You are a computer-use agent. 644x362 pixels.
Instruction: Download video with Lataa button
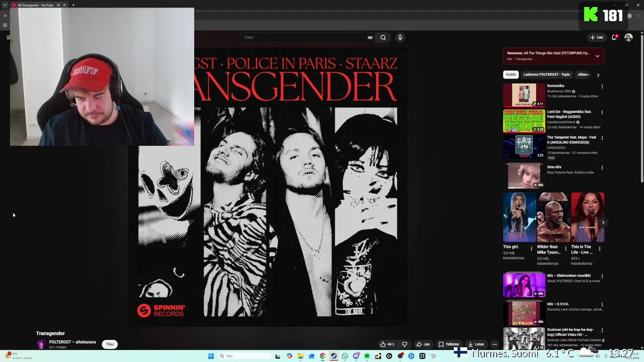pos(476,344)
